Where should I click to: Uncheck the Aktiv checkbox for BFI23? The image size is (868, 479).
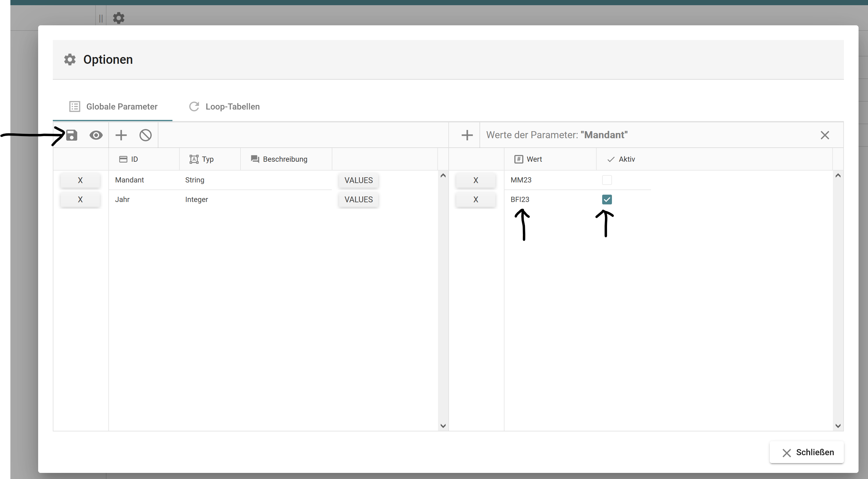[606, 200]
